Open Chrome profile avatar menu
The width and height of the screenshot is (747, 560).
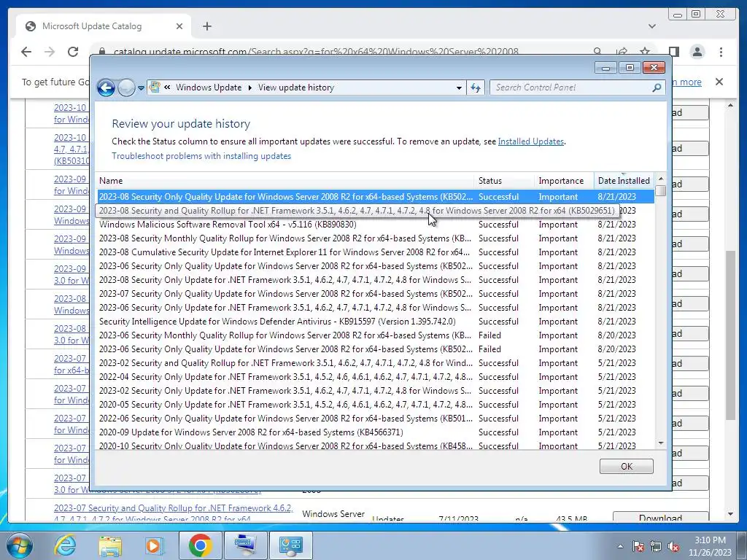697,52
